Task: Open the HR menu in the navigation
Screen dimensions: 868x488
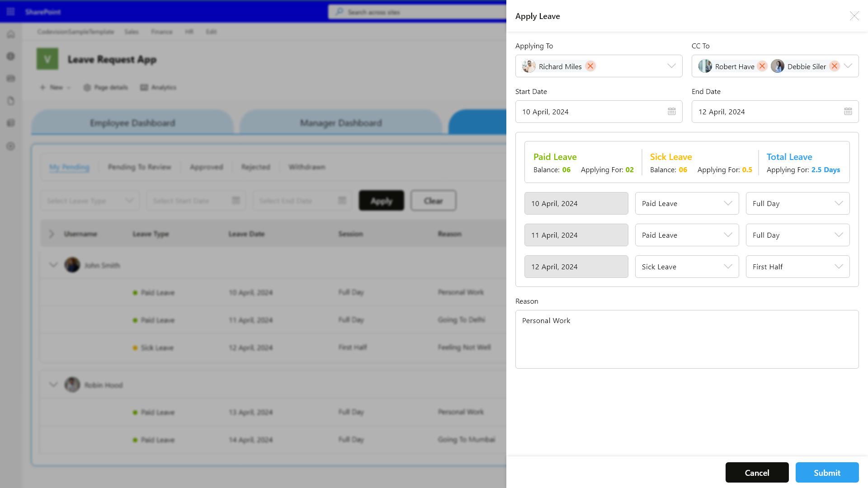Action: click(189, 32)
